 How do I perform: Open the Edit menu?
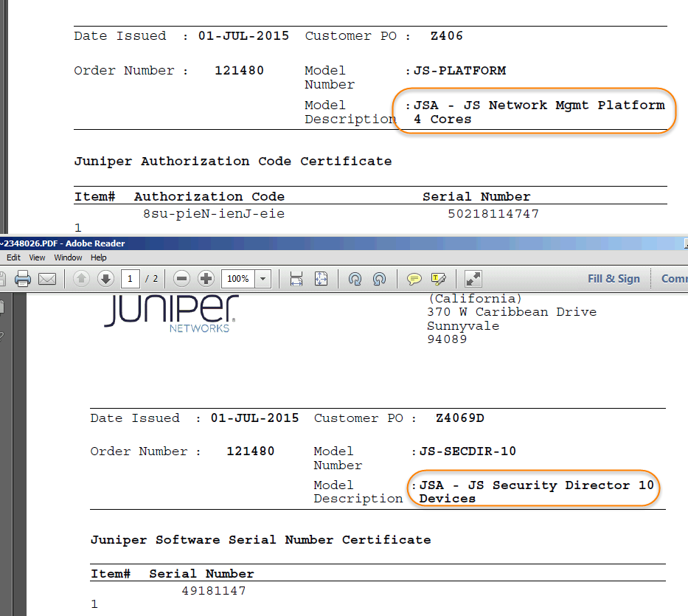13,257
